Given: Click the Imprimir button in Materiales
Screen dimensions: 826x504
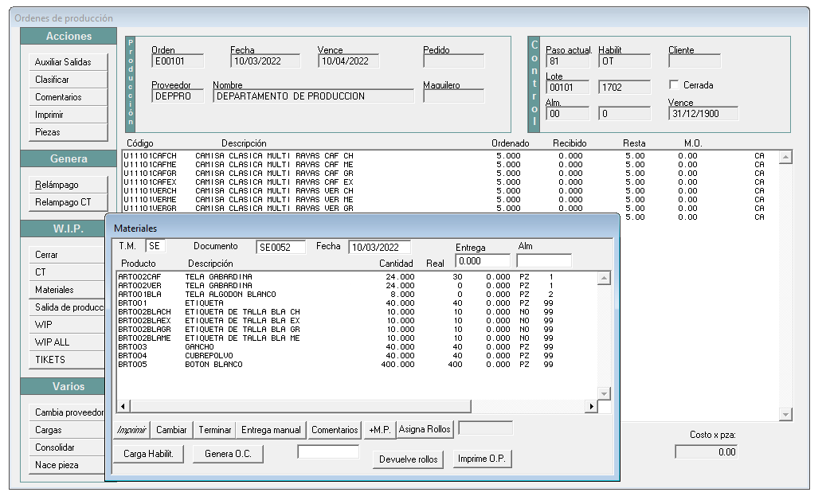Looking at the screenshot, I should (131, 430).
